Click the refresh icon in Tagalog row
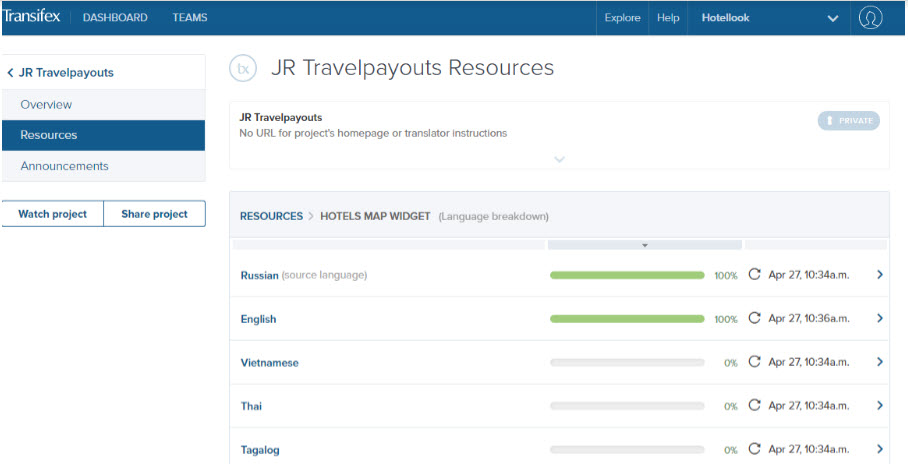The image size is (908, 464). (754, 449)
